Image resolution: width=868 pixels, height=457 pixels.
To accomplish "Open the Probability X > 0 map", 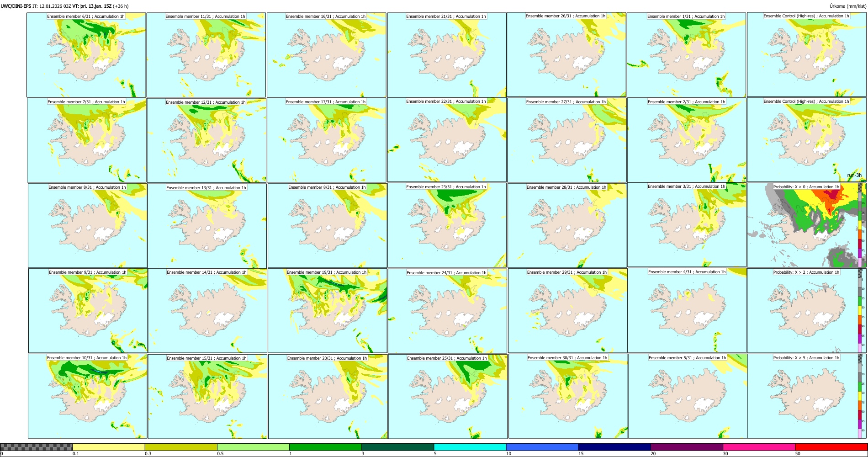I will coord(807,225).
